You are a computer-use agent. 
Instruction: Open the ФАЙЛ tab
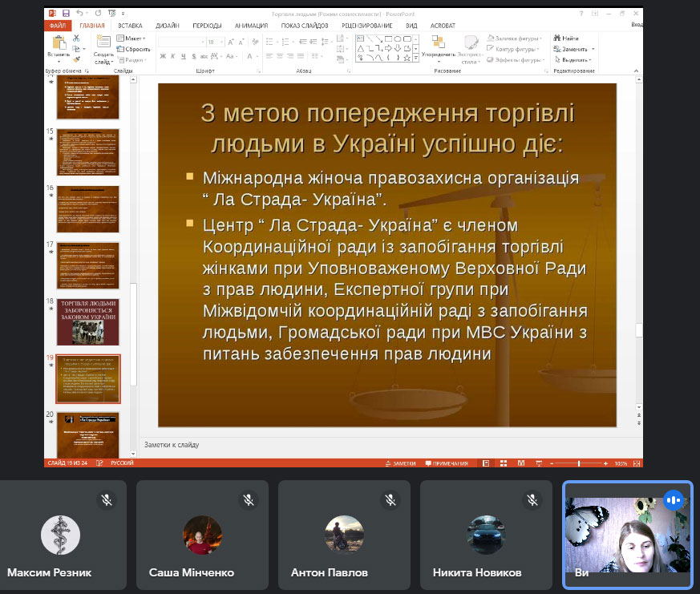click(58, 26)
